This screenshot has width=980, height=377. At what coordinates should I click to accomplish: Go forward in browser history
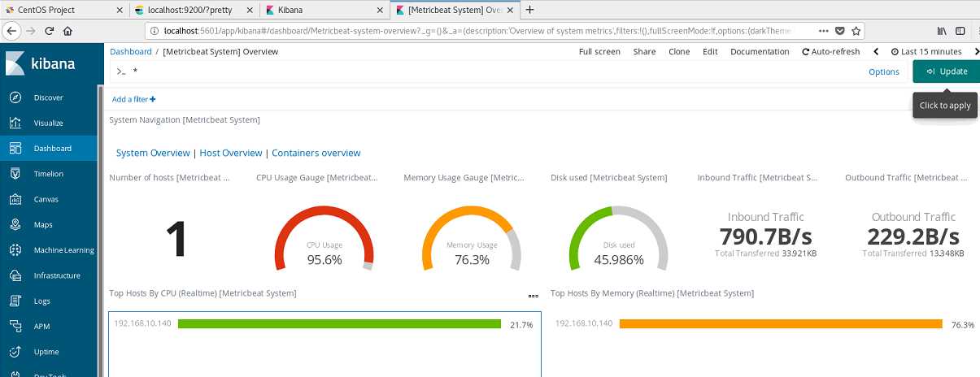coord(31,31)
